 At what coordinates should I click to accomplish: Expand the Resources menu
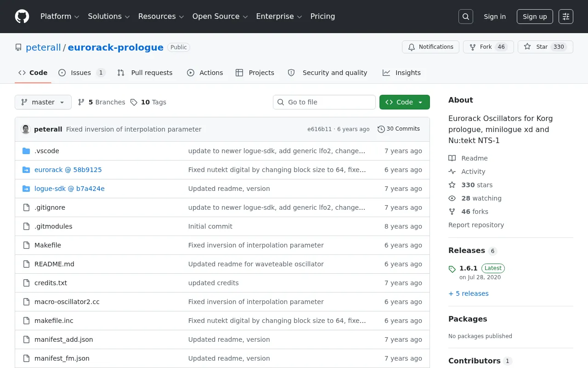(x=161, y=17)
